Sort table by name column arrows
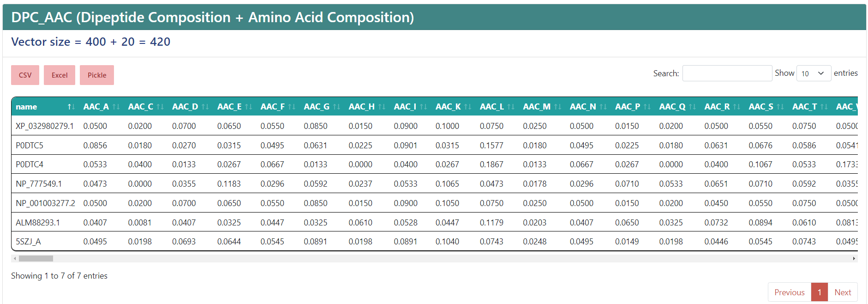868x304 pixels. click(71, 107)
